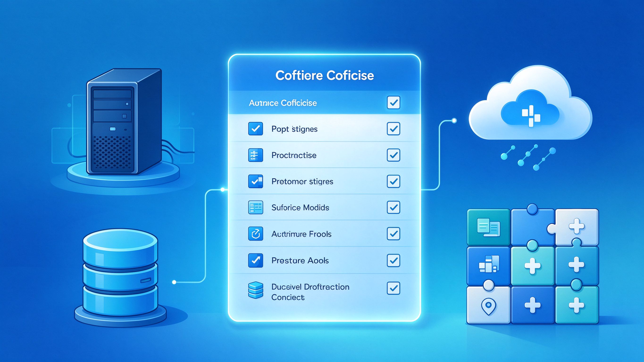Click the bottom middle blue plus tile
Viewport: 644px width, 362px height.
(x=532, y=305)
